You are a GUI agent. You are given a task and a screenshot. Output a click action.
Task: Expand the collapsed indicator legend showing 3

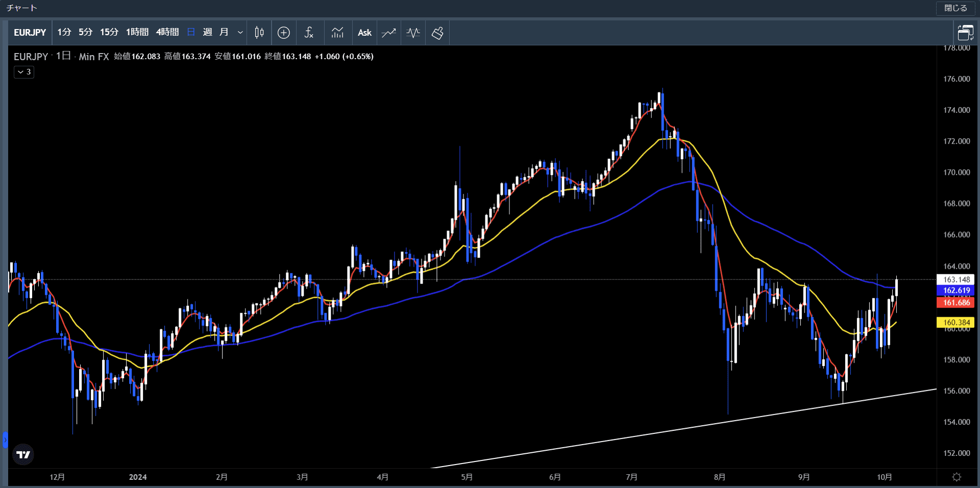pos(24,72)
